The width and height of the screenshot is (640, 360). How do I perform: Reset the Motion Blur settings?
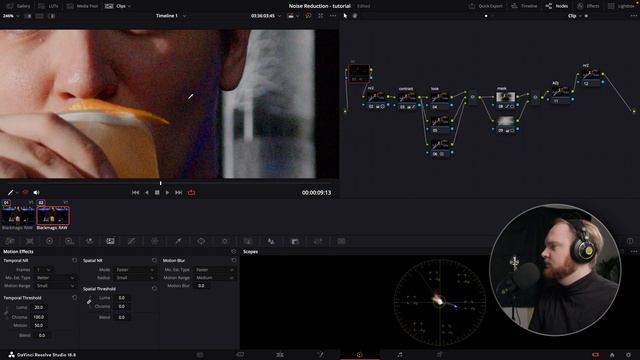(x=234, y=260)
